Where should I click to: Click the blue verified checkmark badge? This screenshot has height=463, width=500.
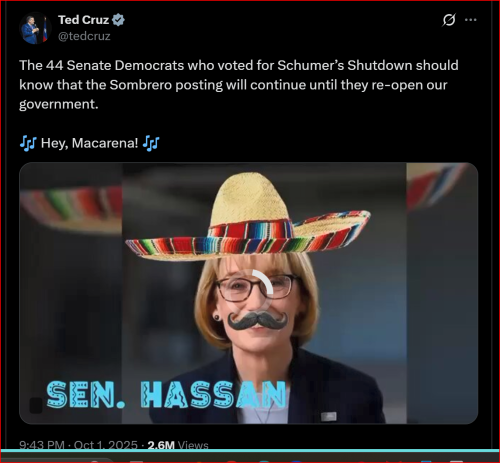pyautogui.click(x=118, y=20)
